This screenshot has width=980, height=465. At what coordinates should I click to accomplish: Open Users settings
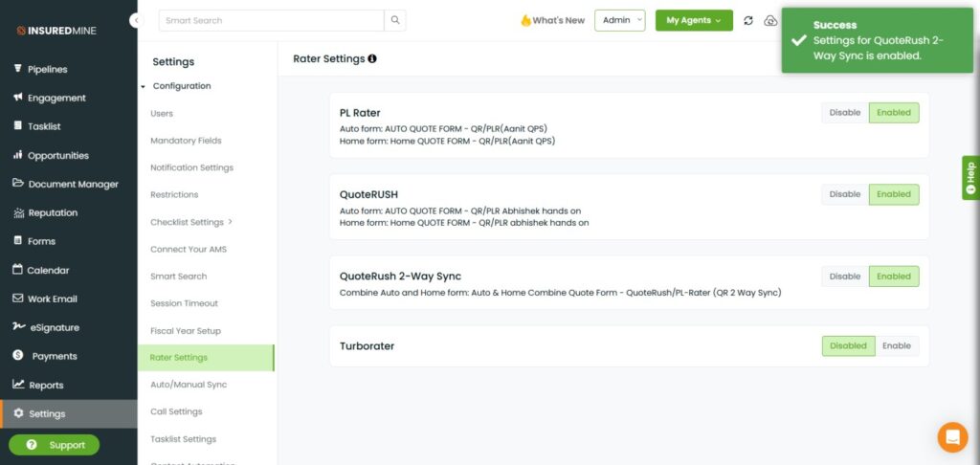(162, 114)
